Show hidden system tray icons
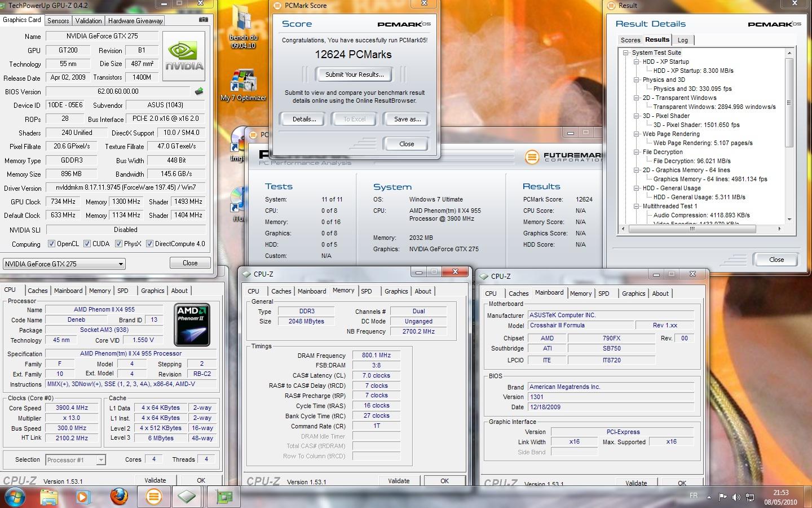812x508 pixels. [x=709, y=497]
